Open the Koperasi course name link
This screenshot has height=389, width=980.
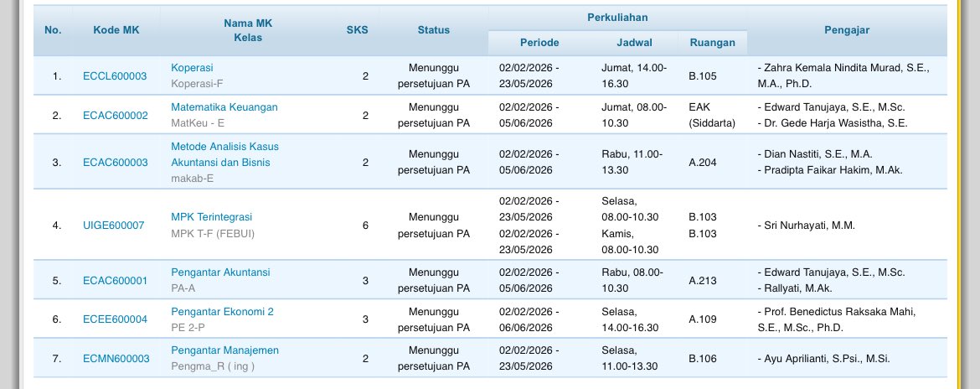(x=192, y=68)
